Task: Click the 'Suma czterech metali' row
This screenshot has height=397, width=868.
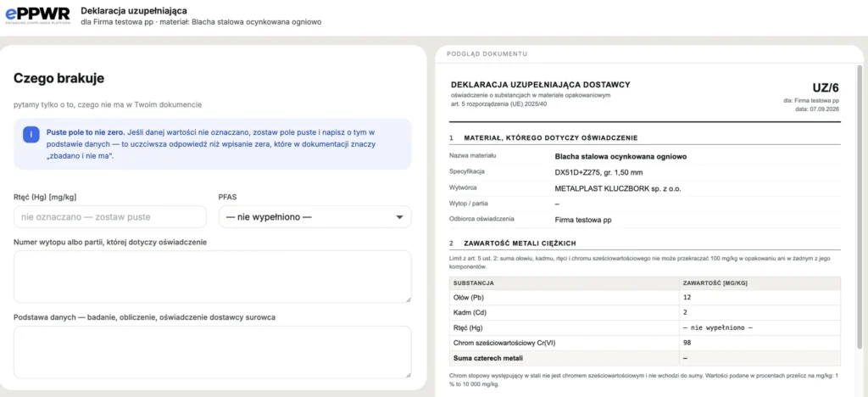Action: click(645, 358)
